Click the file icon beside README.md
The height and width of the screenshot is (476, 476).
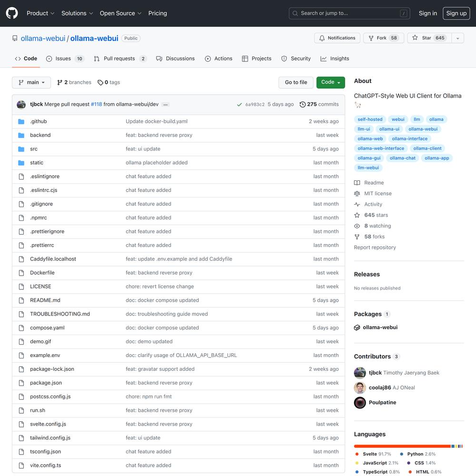click(x=21, y=300)
